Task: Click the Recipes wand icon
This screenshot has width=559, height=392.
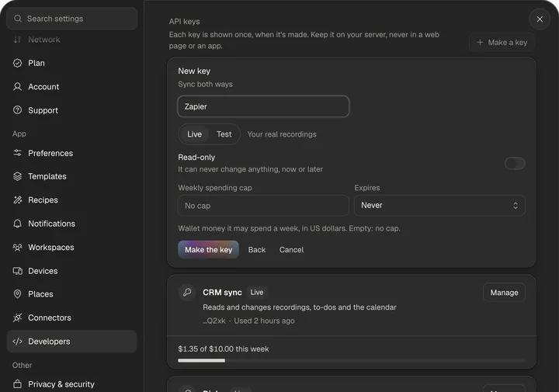Action: coord(17,200)
